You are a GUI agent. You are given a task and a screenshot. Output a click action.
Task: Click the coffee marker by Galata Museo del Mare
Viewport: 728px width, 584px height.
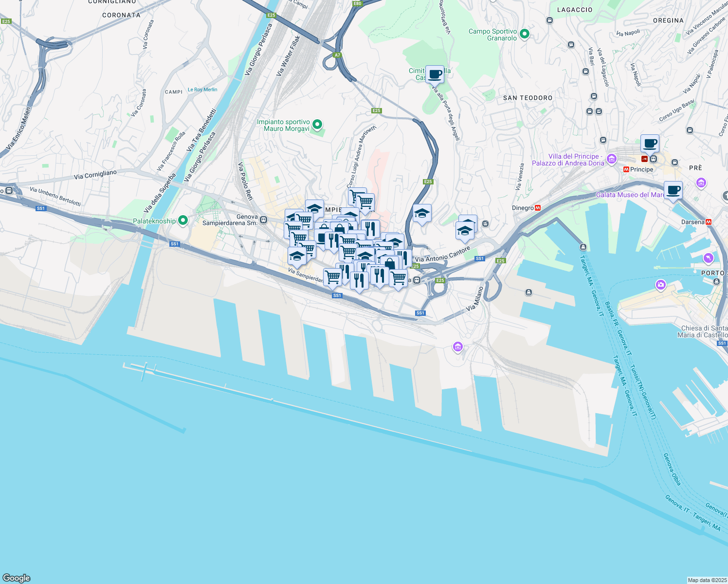673,191
